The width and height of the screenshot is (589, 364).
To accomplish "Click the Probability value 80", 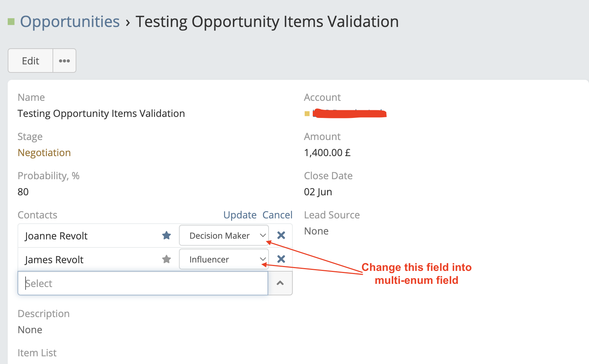I will tap(23, 192).
